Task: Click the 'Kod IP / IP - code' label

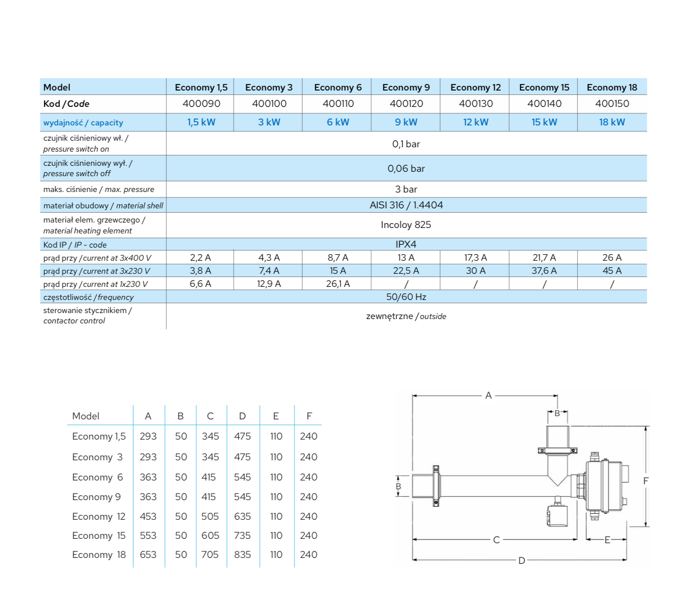Action: (x=75, y=245)
